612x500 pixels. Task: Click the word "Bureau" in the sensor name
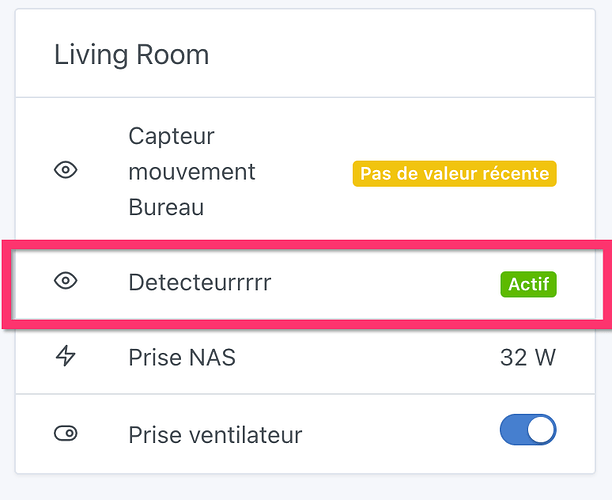coord(166,208)
